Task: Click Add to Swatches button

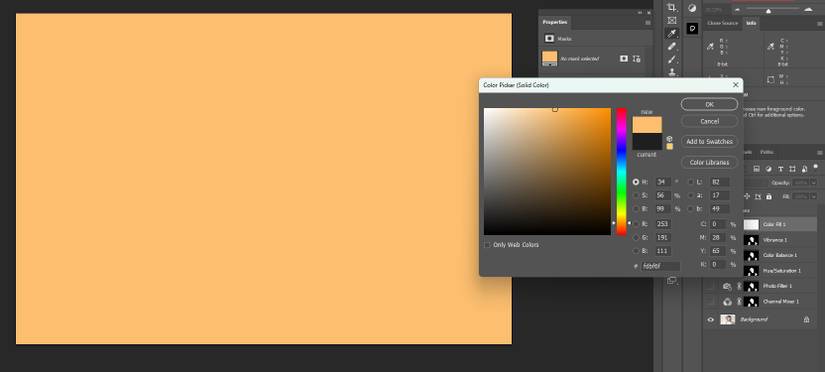Action: point(709,142)
